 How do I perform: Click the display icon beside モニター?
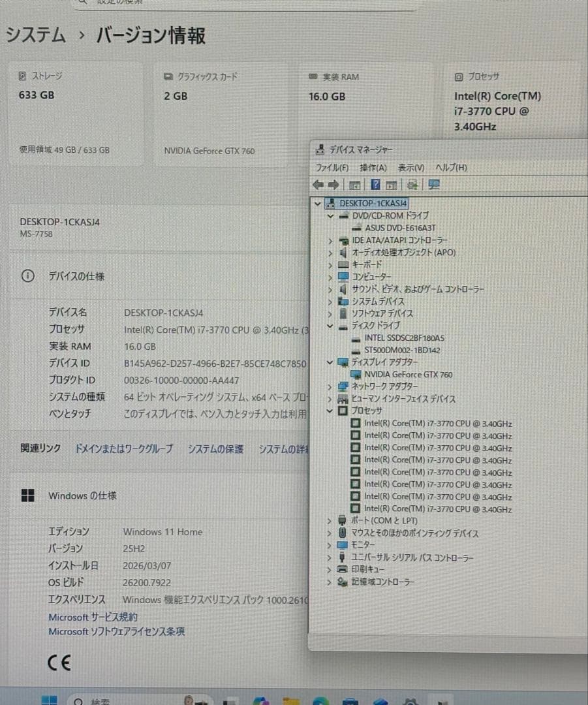342,545
